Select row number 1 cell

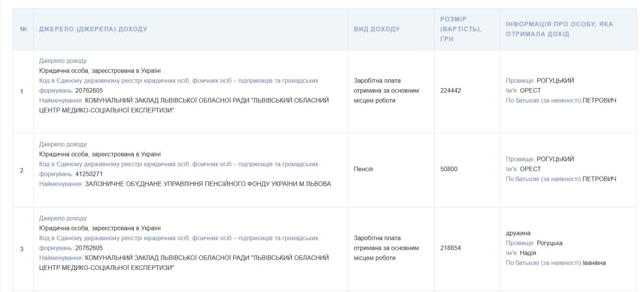[x=23, y=92]
